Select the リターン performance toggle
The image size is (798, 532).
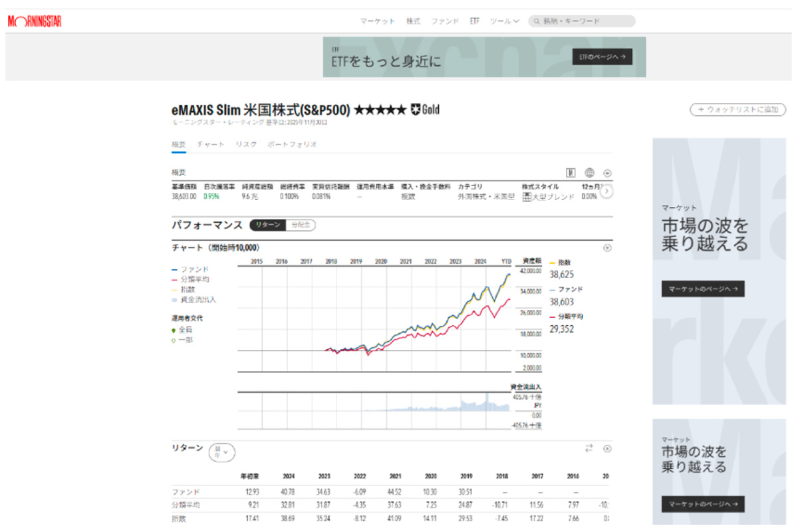click(x=267, y=225)
